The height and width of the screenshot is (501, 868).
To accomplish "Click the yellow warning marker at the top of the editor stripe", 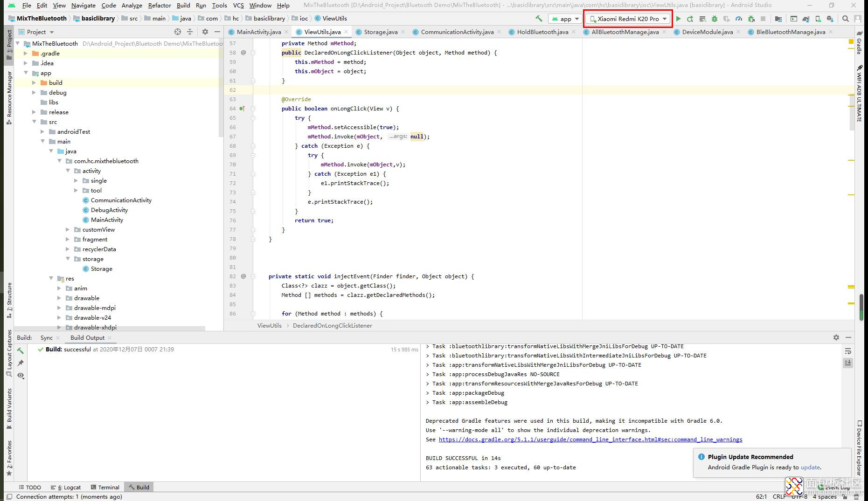I will 851,42.
